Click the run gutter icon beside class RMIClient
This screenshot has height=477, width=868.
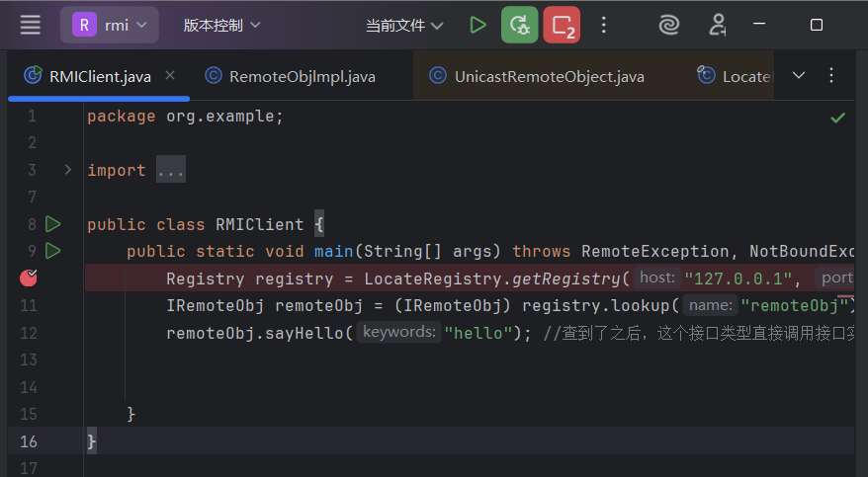pyautogui.click(x=53, y=224)
